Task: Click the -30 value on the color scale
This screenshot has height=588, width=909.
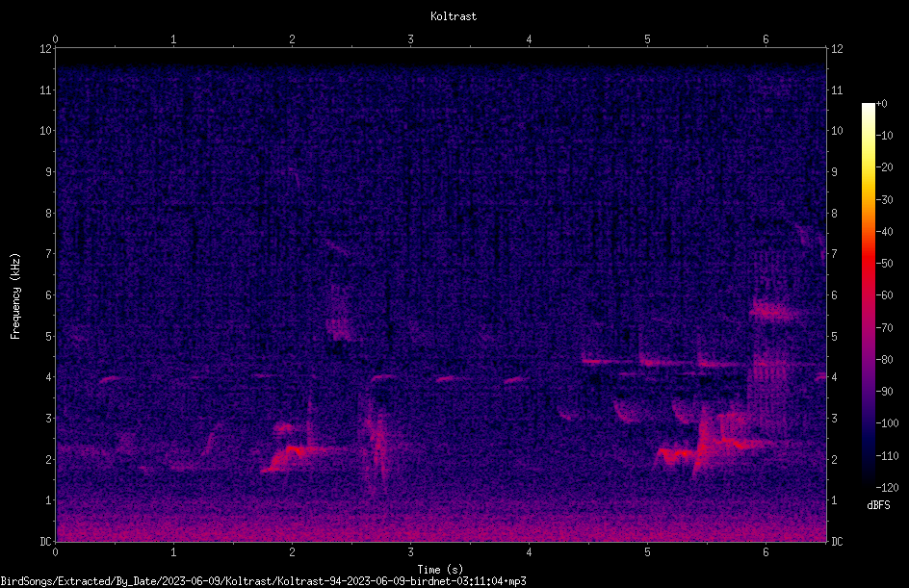Action: pos(885,200)
